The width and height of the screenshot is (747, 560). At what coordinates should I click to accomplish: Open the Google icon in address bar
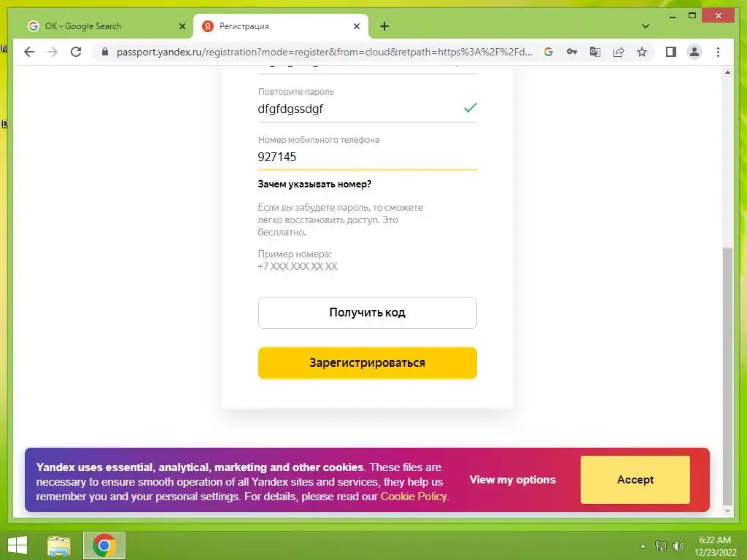click(549, 52)
